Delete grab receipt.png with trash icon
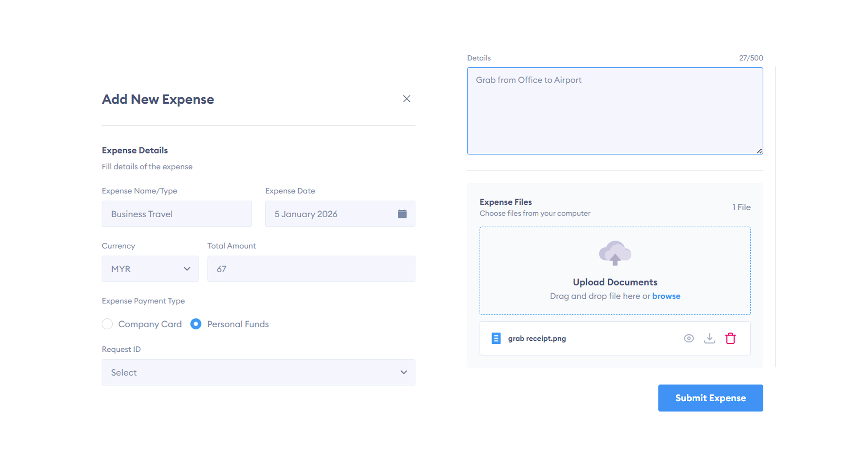 [730, 338]
